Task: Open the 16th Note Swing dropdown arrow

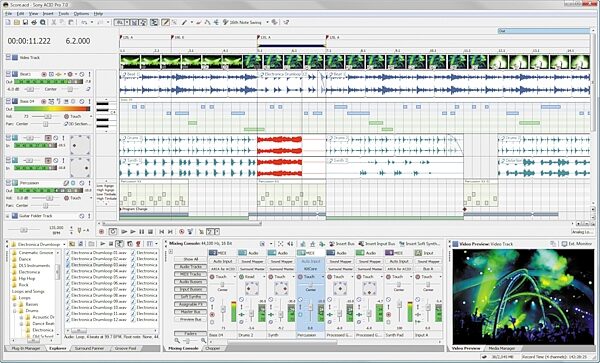Action: [x=267, y=23]
